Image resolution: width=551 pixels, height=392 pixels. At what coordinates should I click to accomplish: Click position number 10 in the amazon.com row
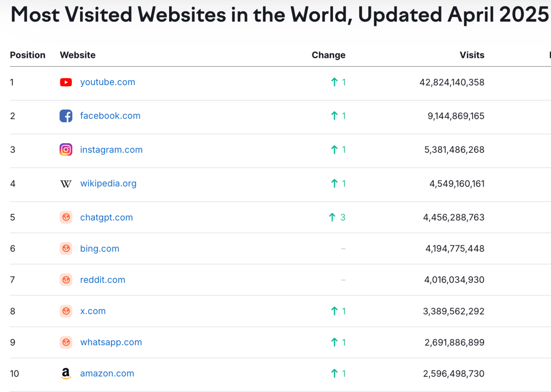point(14,374)
